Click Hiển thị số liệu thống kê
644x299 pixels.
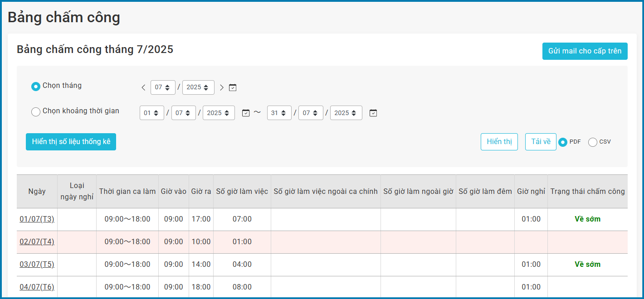point(71,142)
